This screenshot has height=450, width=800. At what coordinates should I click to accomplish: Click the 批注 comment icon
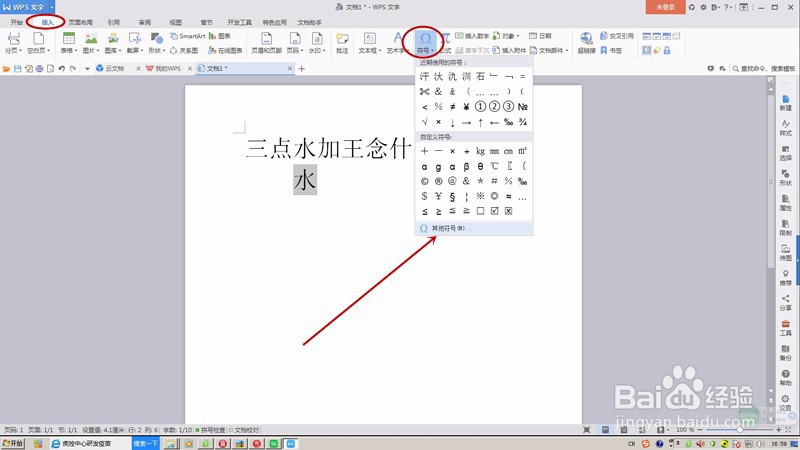pyautogui.click(x=342, y=38)
